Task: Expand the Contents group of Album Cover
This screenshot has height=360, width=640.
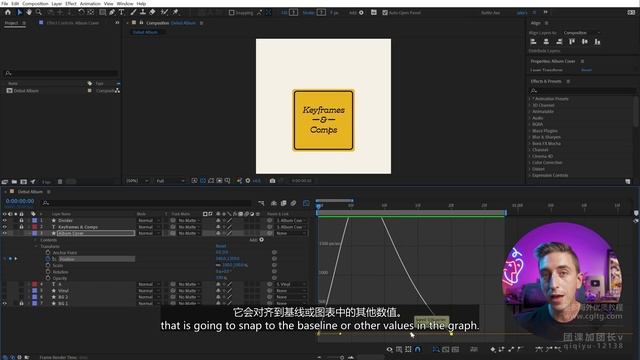Action: pyautogui.click(x=36, y=240)
